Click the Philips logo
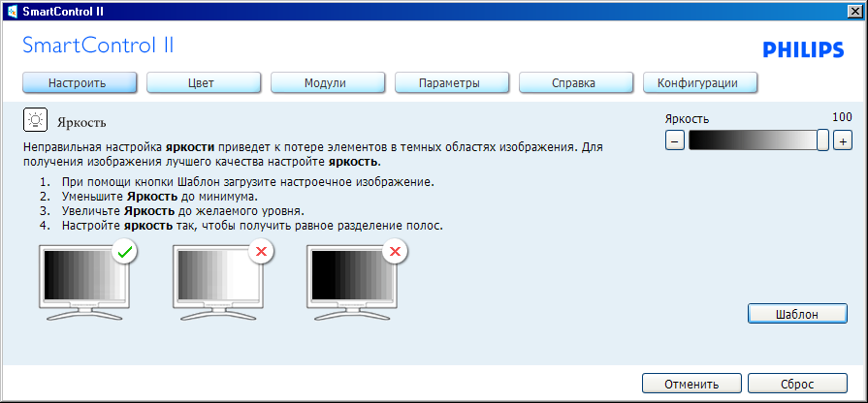 point(803,49)
